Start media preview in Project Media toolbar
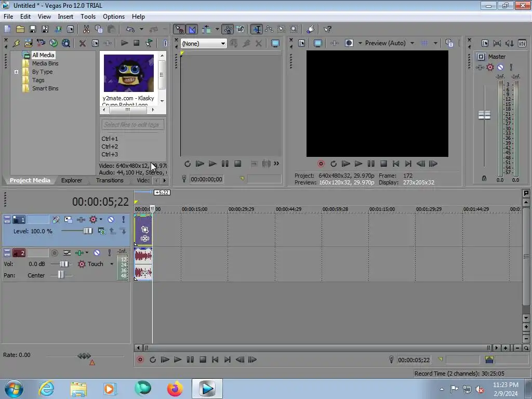This screenshot has height=399, width=532. 124,43
